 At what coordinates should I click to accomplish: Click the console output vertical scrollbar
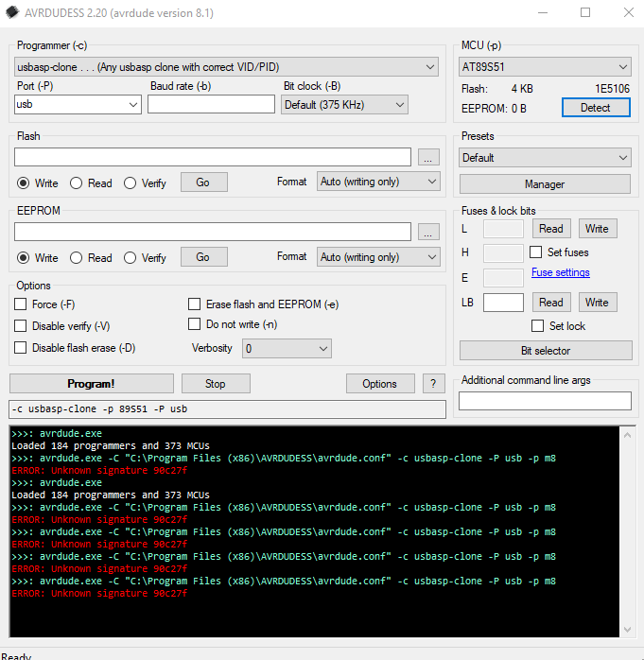[x=628, y=530]
